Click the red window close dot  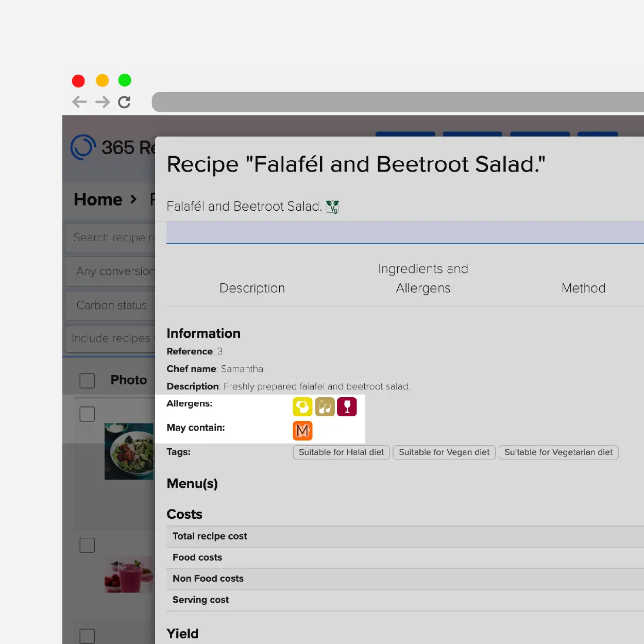(x=78, y=81)
